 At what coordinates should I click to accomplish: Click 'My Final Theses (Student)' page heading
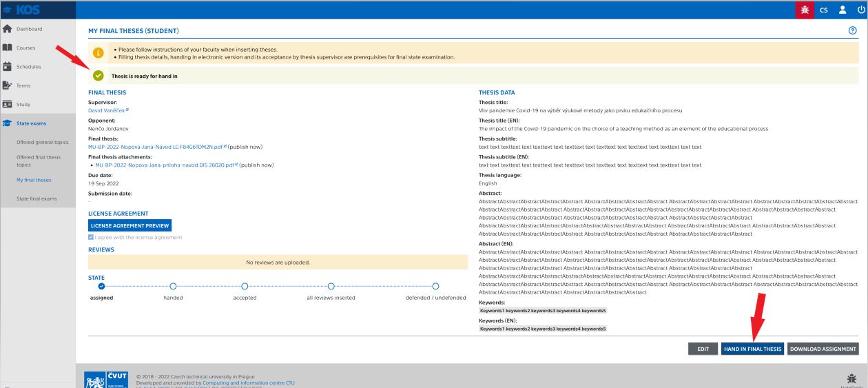click(x=134, y=32)
